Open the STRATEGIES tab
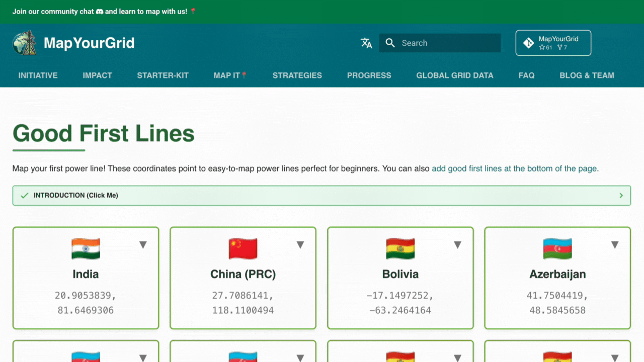Screen dimensions: 644x362 tap(297, 75)
